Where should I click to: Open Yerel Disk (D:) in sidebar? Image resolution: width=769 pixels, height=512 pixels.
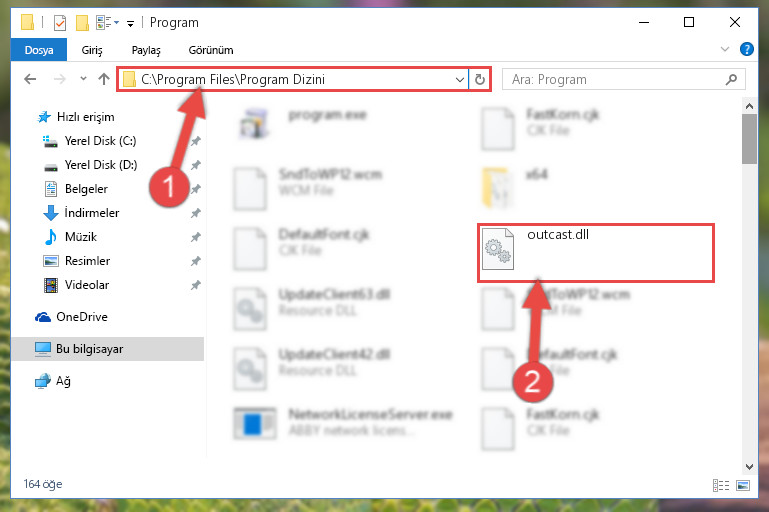pyautogui.click(x=101, y=165)
